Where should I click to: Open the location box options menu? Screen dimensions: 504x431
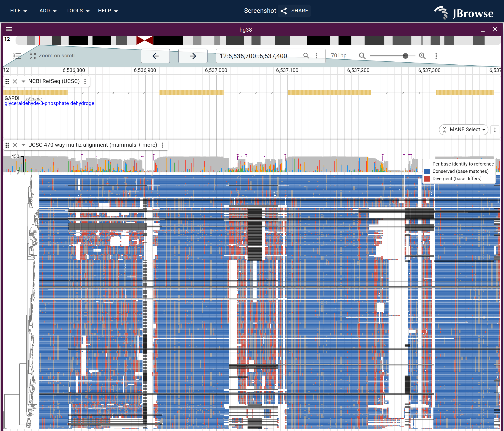[316, 56]
